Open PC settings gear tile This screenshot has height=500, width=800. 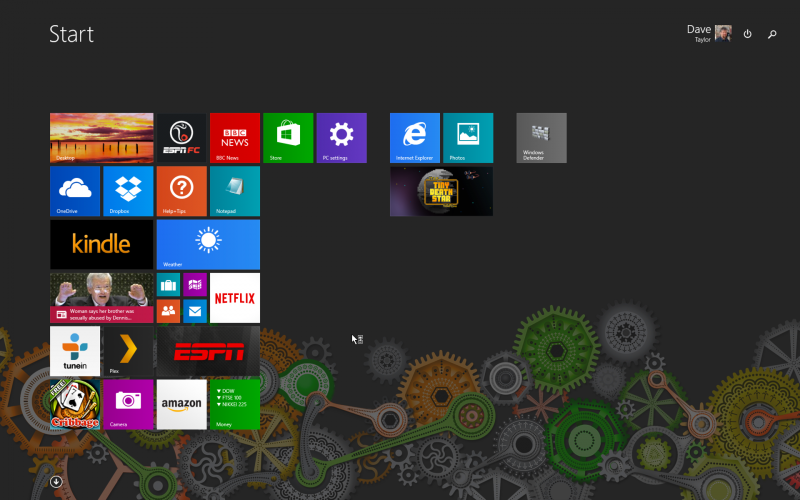[x=341, y=138]
